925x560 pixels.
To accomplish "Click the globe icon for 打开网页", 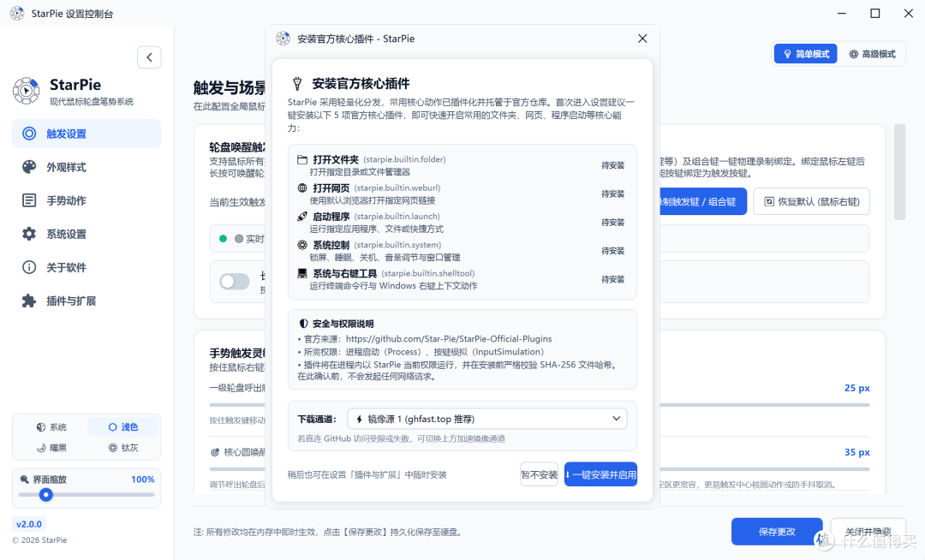I will (x=302, y=188).
